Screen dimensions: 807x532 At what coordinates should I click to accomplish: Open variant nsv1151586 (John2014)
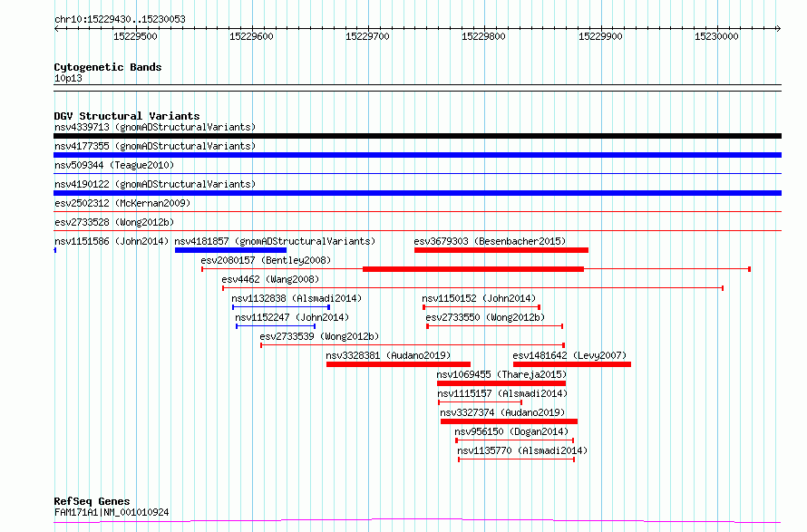coord(112,241)
